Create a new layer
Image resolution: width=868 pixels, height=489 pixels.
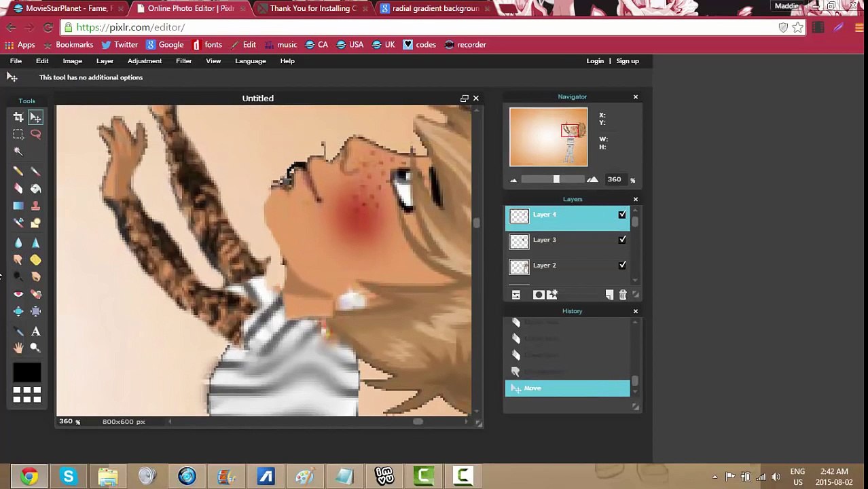point(609,295)
